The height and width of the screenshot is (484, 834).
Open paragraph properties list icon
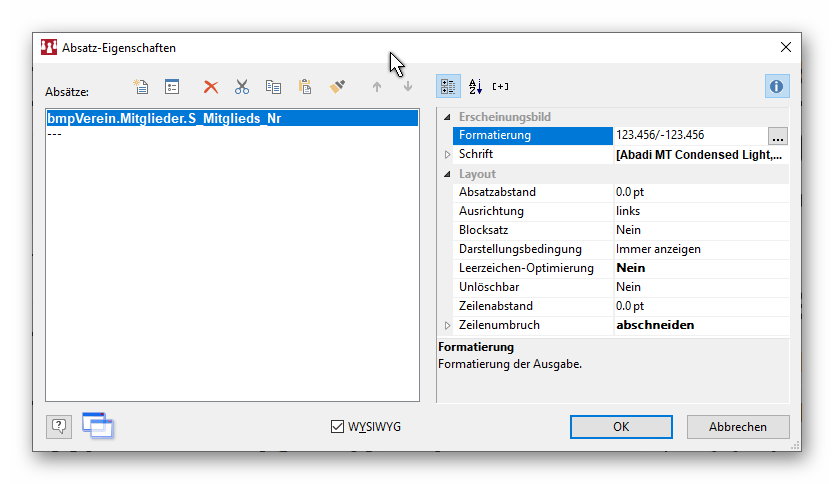coord(172,87)
